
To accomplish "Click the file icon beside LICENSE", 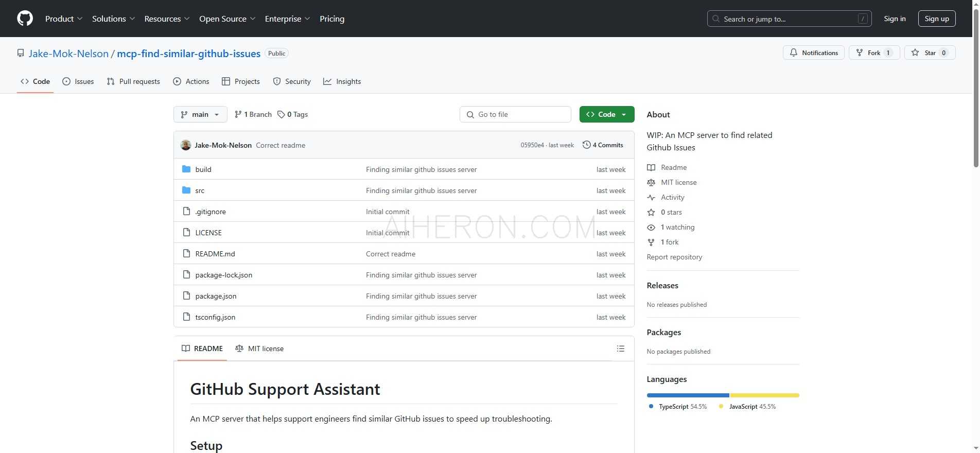I will (186, 232).
